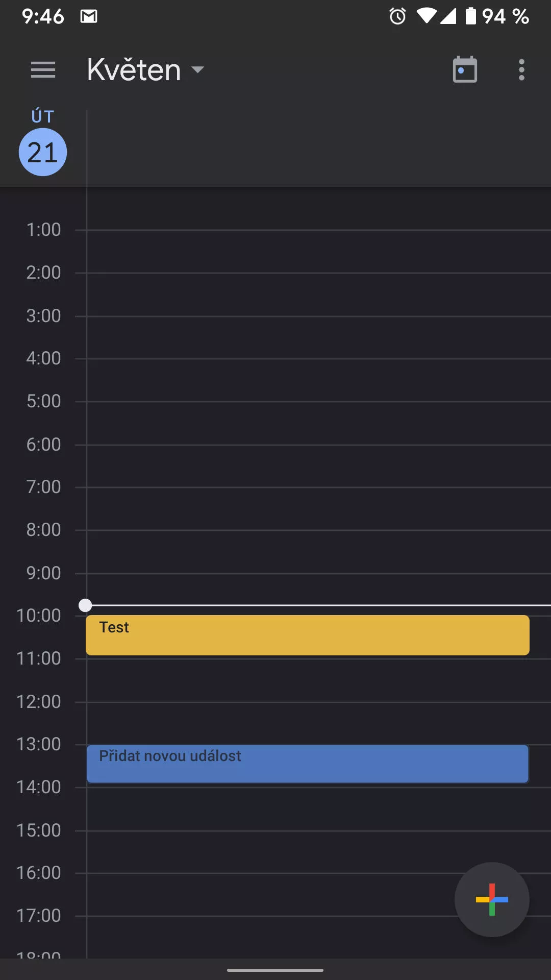
Task: Tap the Gmail notification icon
Action: pos(89,16)
